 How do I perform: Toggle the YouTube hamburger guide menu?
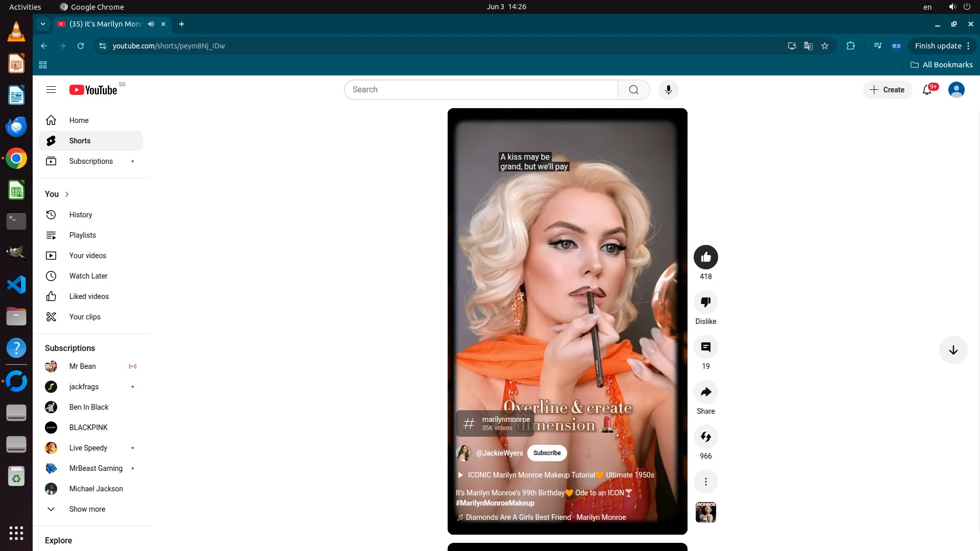(51, 90)
